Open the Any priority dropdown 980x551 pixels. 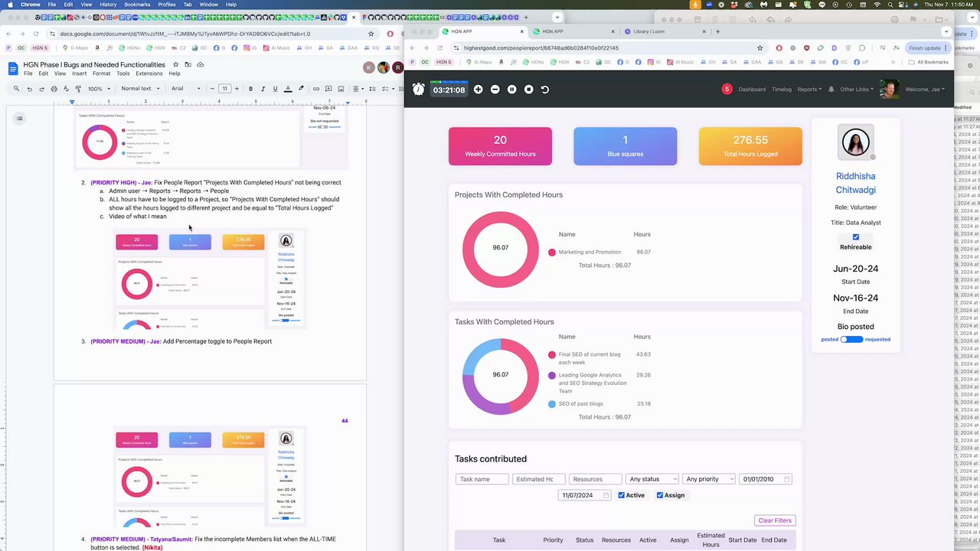pos(709,479)
